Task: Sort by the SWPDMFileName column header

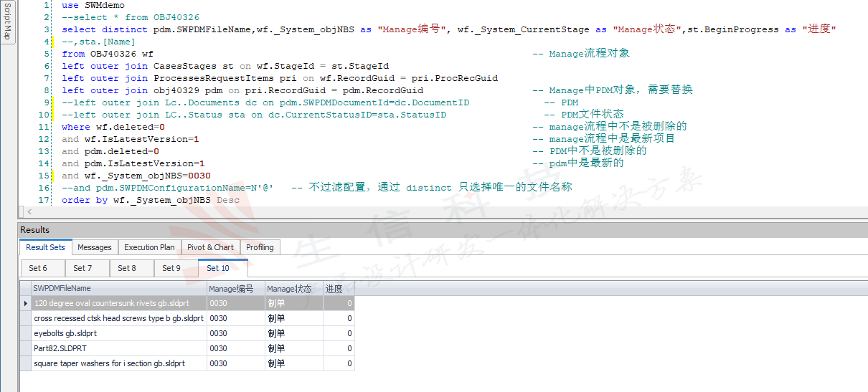Action: (x=119, y=289)
